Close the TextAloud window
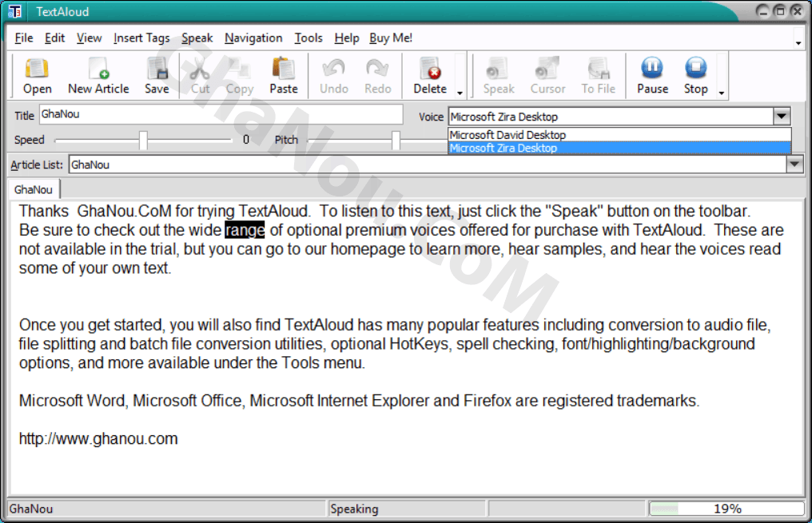Viewport: 812px width, 523px height. (797, 11)
